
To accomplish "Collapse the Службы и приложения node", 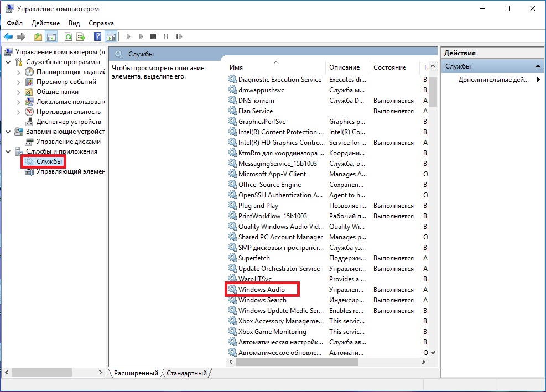I will [x=8, y=151].
